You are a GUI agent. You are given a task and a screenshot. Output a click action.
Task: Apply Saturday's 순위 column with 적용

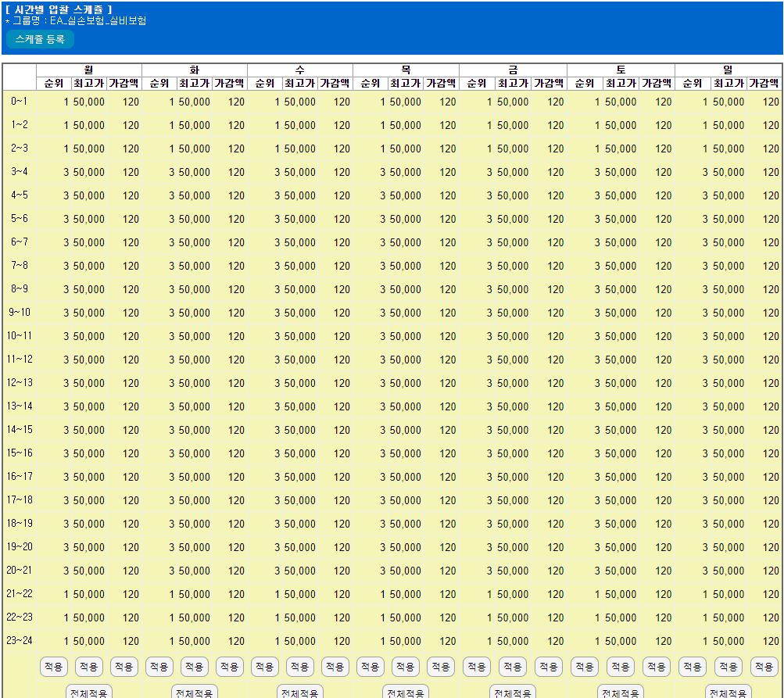585,667
